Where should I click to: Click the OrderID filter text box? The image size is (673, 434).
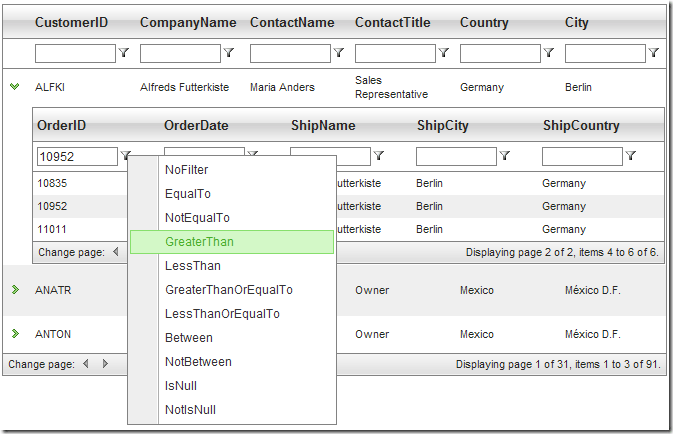pos(77,156)
